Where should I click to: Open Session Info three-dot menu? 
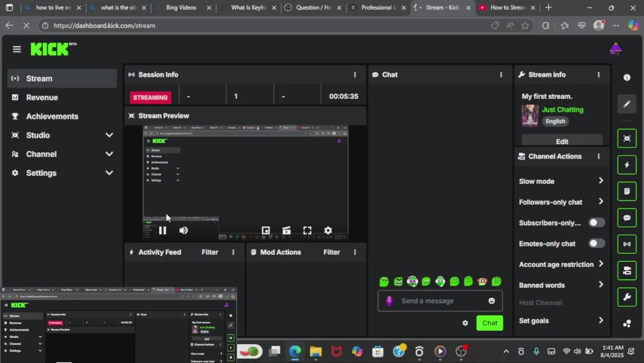pos(355,75)
